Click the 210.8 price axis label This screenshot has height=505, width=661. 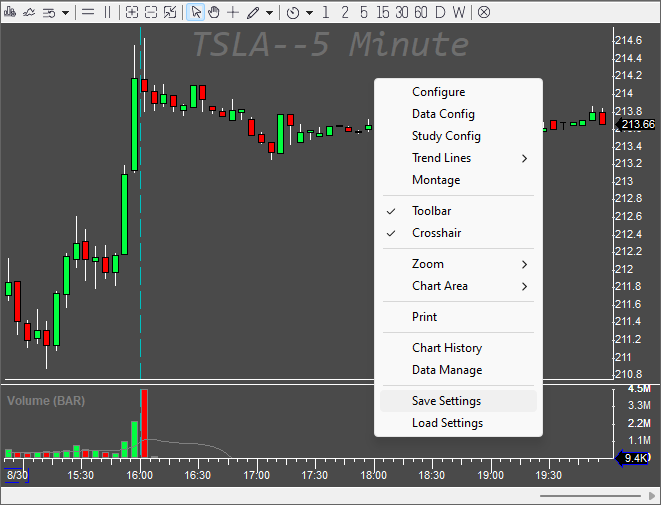click(629, 374)
